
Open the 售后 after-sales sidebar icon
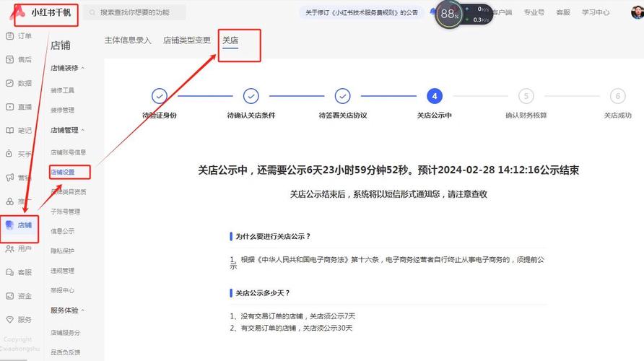pyautogui.click(x=10, y=59)
